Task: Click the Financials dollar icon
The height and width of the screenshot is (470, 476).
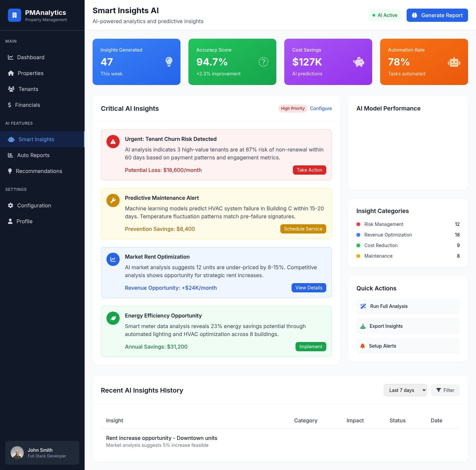Action: pos(10,105)
